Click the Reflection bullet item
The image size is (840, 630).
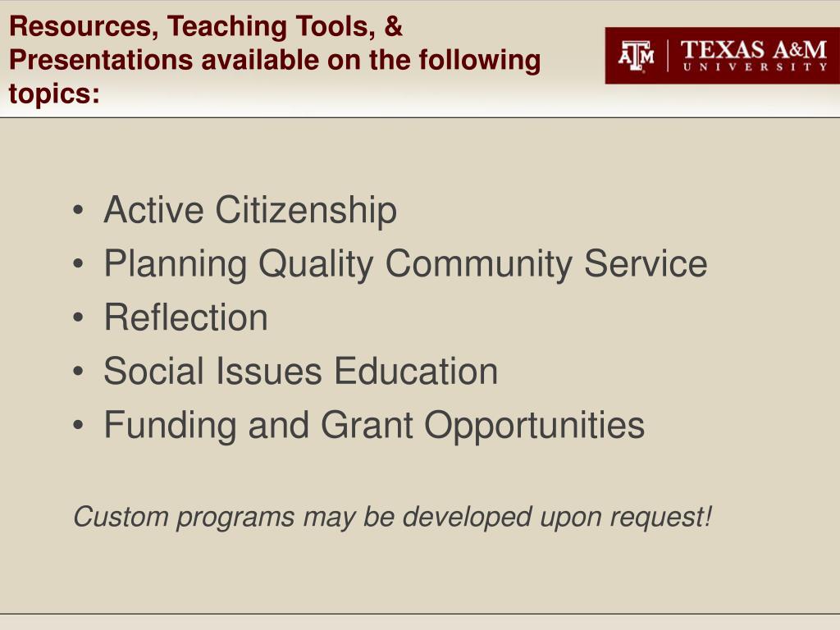pos(186,317)
